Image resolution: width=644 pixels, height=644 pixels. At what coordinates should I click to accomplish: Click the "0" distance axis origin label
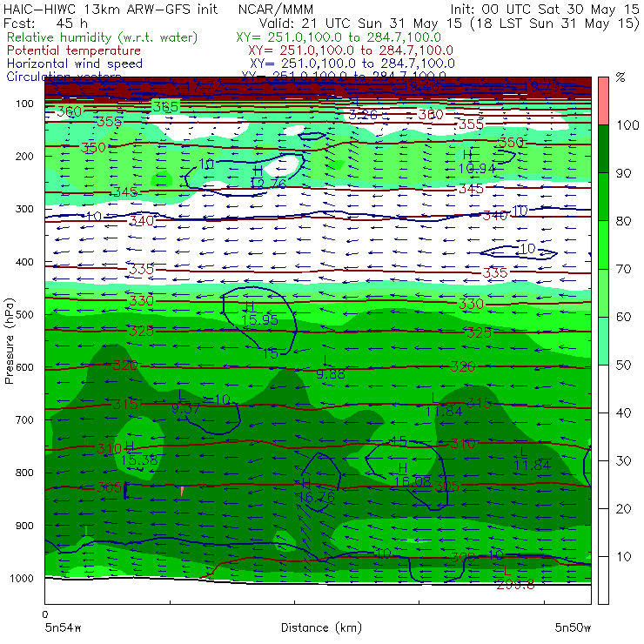click(x=45, y=614)
